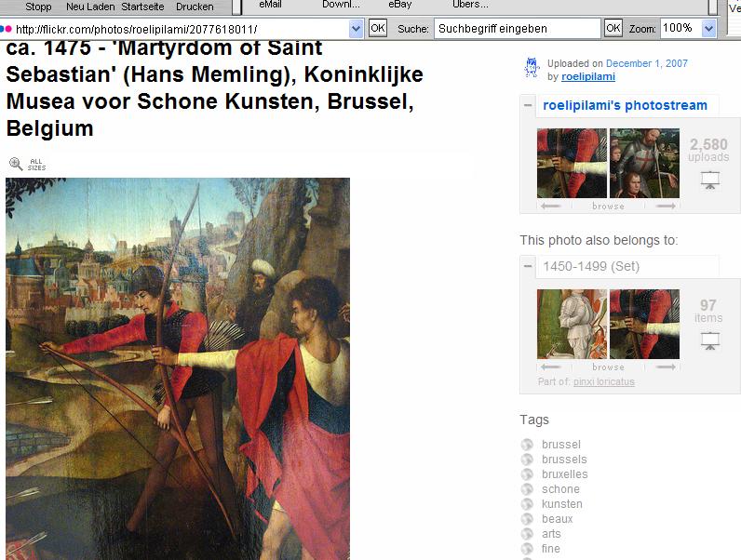The height and width of the screenshot is (560, 741).
Task: Focus the Suchbegriff eingeben search field
Action: (x=517, y=28)
